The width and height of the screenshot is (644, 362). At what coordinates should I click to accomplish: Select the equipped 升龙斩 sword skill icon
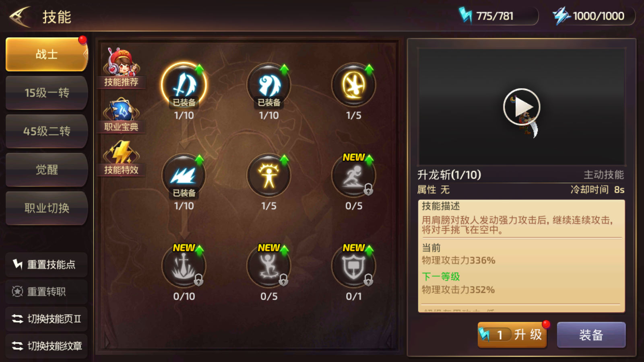click(184, 85)
